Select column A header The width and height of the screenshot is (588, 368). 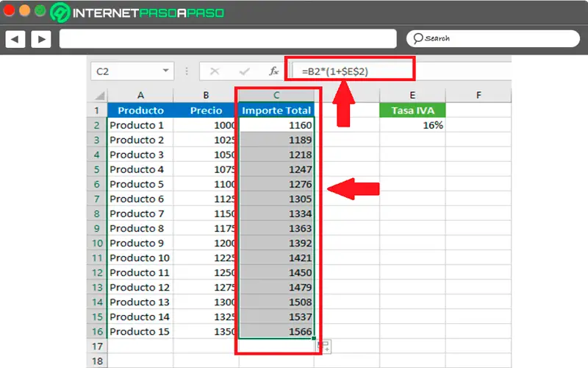point(140,96)
